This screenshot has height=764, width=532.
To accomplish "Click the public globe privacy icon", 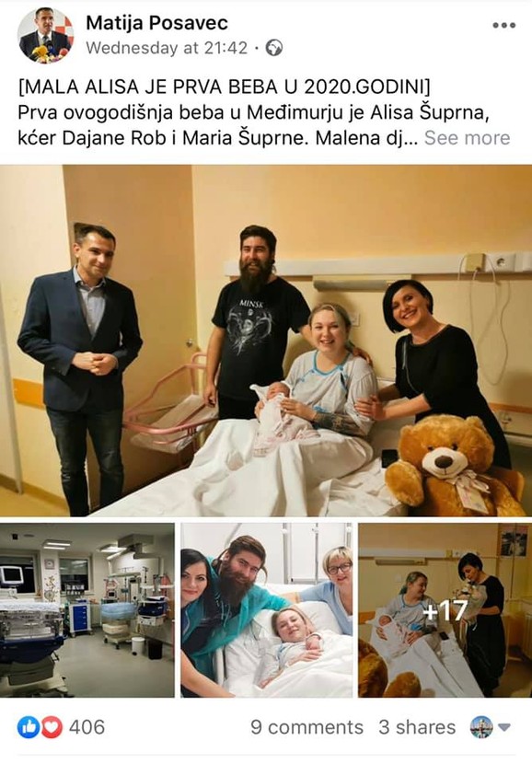I will click(274, 48).
